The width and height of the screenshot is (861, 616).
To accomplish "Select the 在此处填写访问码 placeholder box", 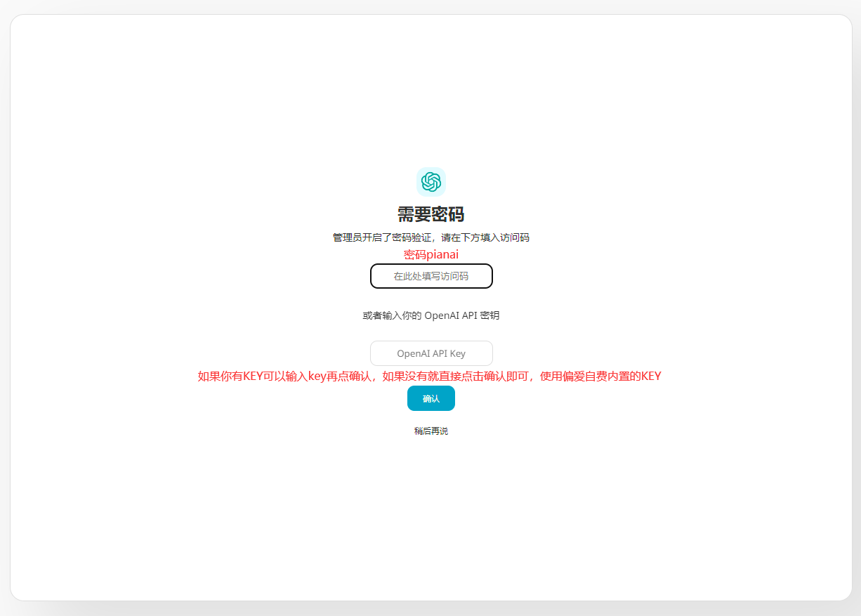I will click(431, 276).
